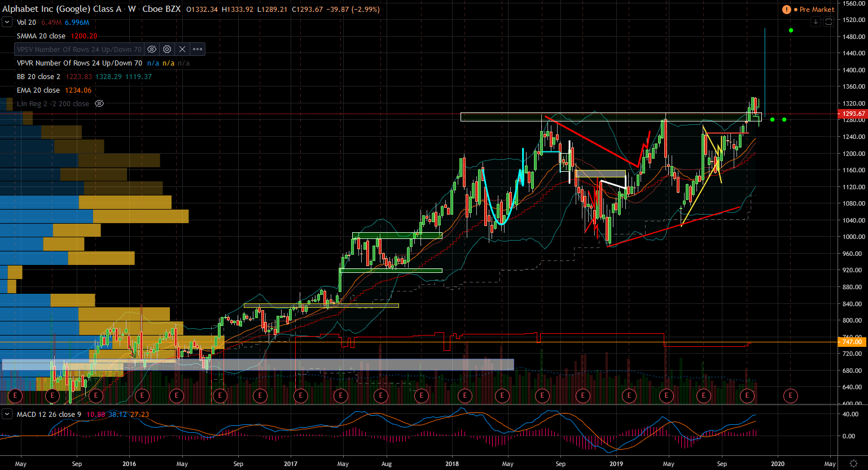The width and height of the screenshot is (868, 470).
Task: Select the VPVR Number Of Rows indicator label
Action: pos(80,63)
